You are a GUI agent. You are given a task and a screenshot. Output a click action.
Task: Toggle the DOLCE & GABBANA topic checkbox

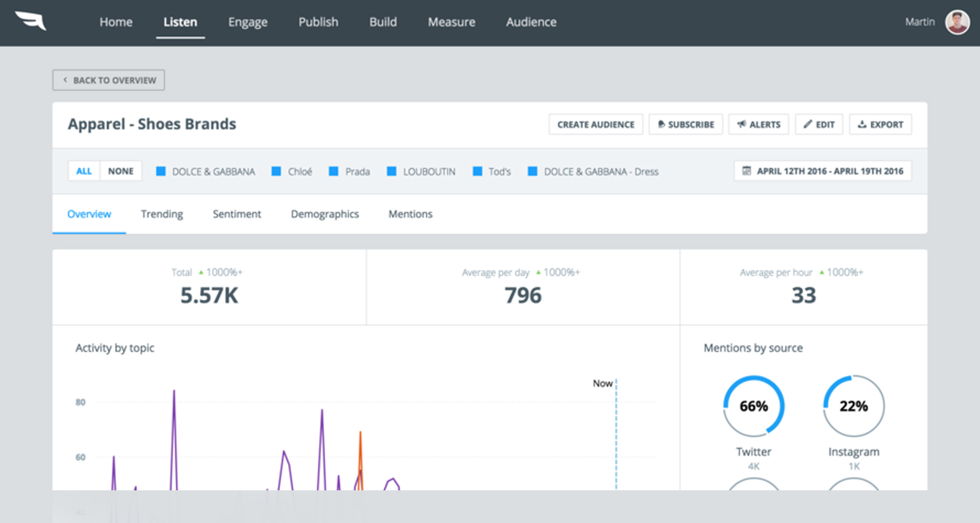click(x=161, y=171)
